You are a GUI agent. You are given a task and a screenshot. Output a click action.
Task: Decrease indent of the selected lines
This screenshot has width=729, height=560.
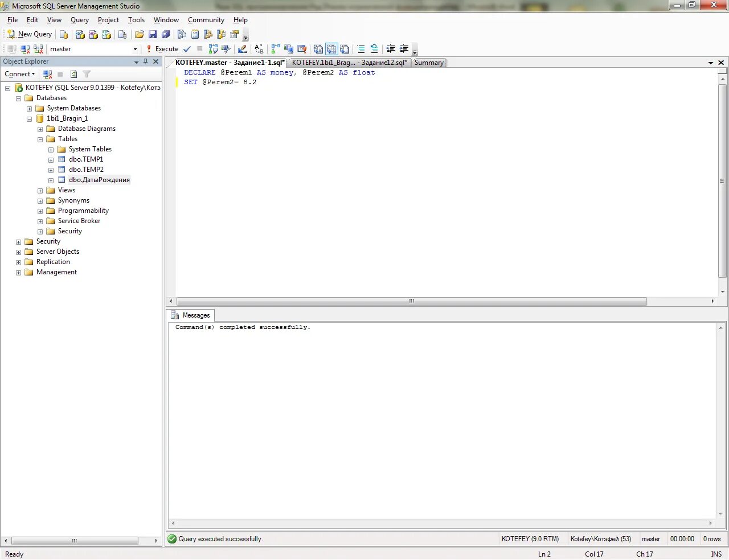391,49
